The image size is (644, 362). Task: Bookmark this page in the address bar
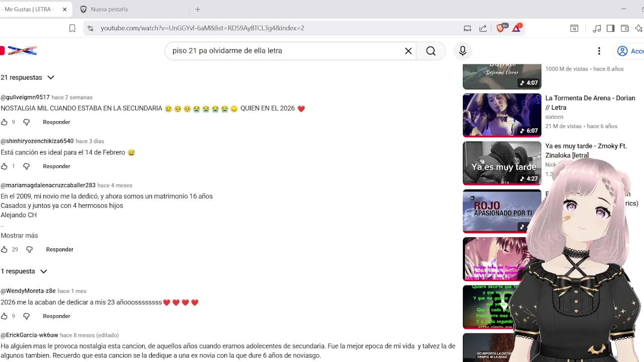tap(72, 28)
